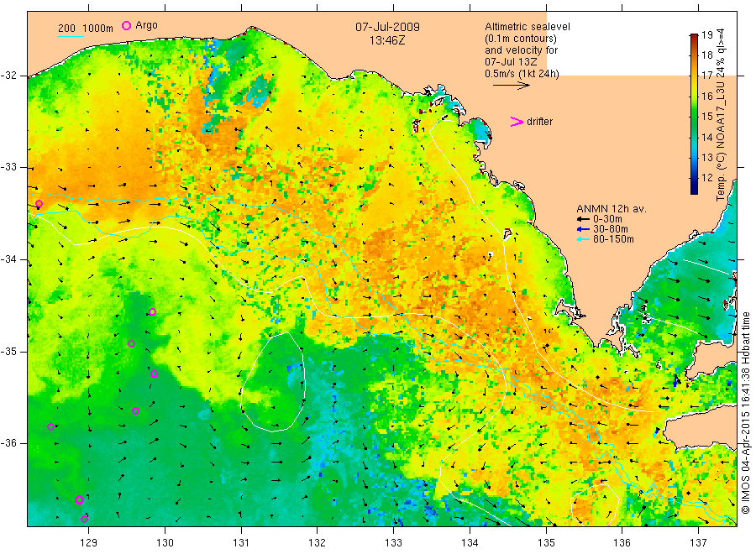The width and height of the screenshot is (756, 554).
Task: Click the -33 latitude axis label
Action: pyautogui.click(x=8, y=167)
